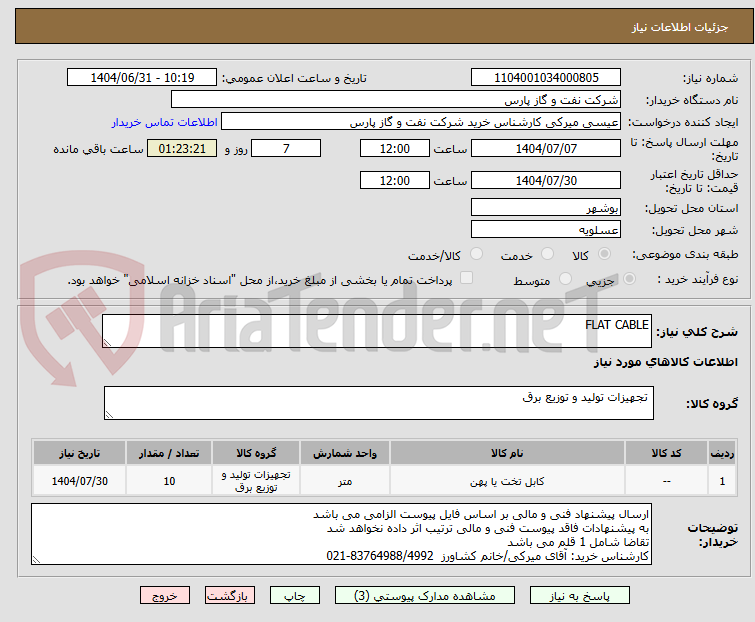Select the کالا/خدمت radio button
The height and width of the screenshot is (622, 755).
coord(476,254)
